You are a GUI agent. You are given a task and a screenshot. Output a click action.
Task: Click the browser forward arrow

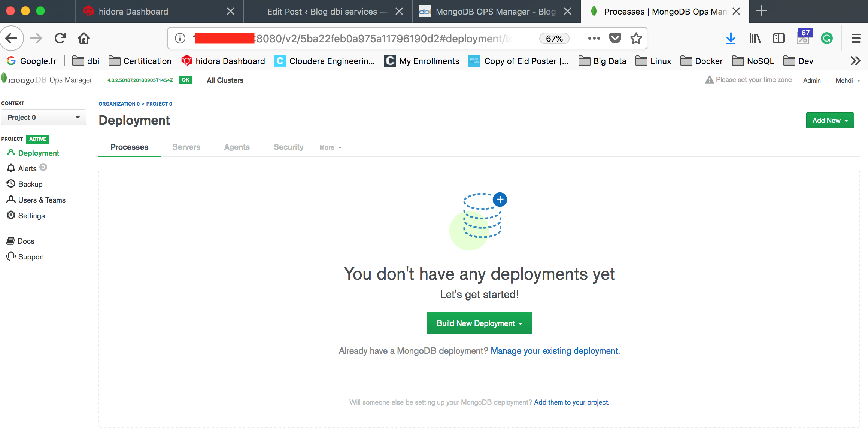click(36, 38)
